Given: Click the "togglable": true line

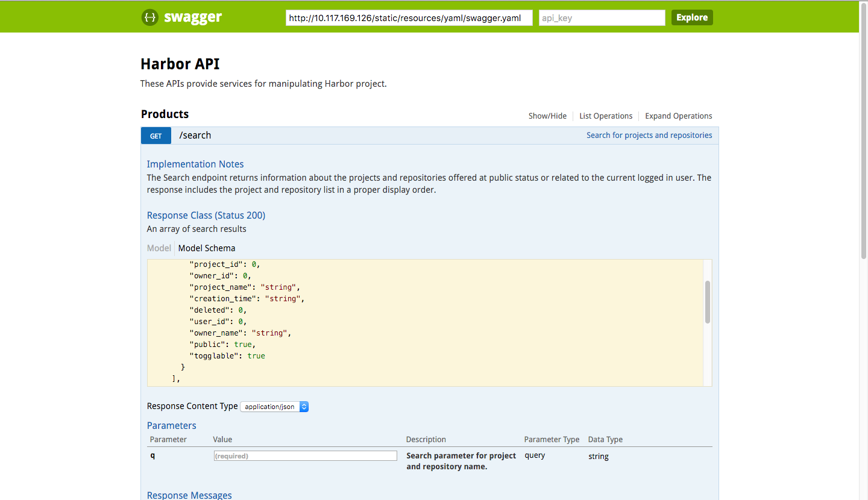Looking at the screenshot, I should point(227,356).
